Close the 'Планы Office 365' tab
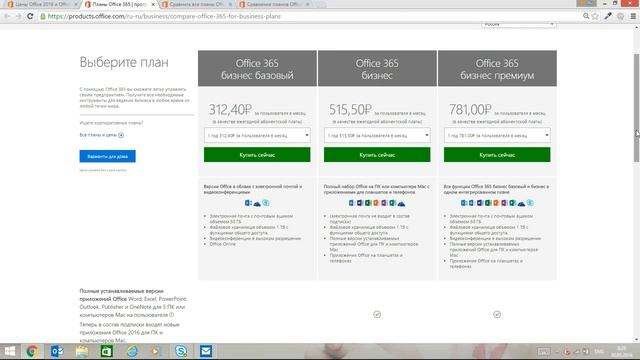The height and width of the screenshot is (360, 640). tap(153, 4)
